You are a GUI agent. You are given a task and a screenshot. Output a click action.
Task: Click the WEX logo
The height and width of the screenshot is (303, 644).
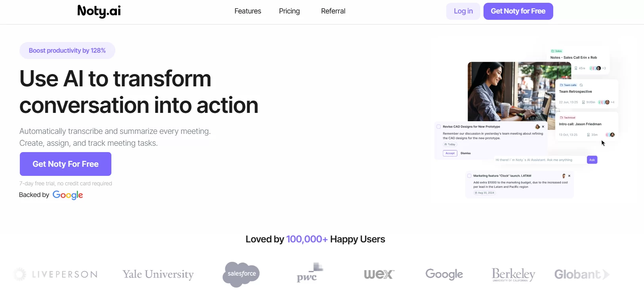pos(379,274)
